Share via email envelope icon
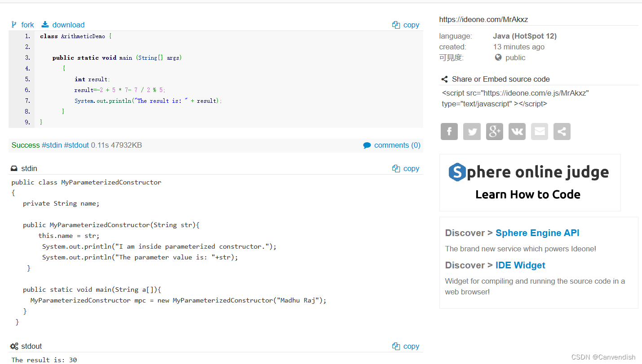The image size is (642, 364). 540,132
